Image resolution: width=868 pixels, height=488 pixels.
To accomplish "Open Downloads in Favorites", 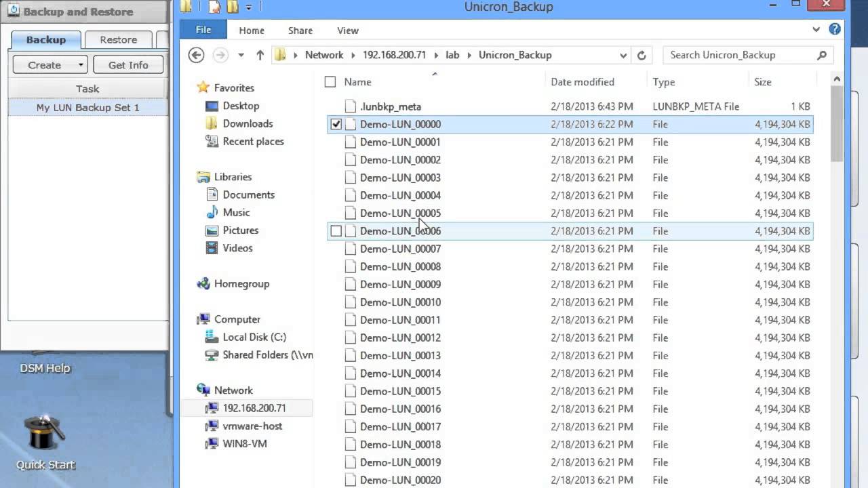I will 248,123.
